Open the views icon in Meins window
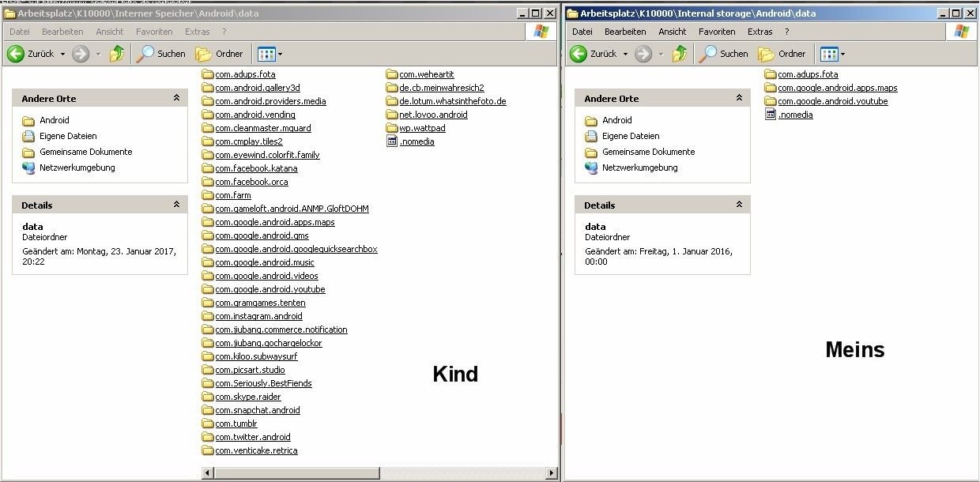 click(x=829, y=54)
